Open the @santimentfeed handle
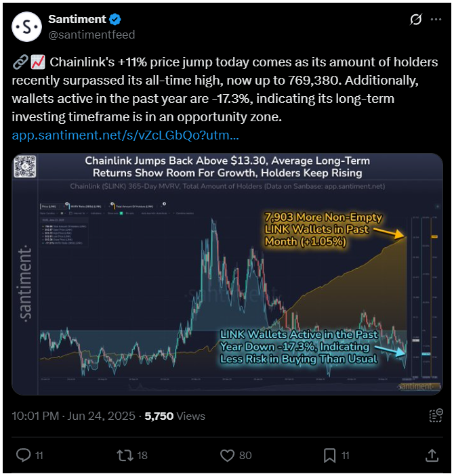The width and height of the screenshot is (454, 476). (x=91, y=35)
